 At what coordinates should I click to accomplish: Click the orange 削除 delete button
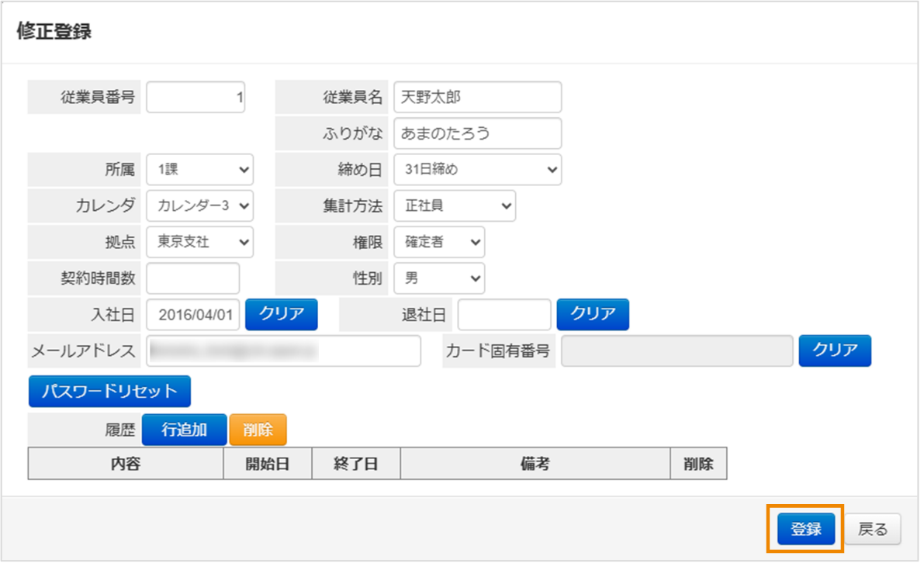click(258, 428)
